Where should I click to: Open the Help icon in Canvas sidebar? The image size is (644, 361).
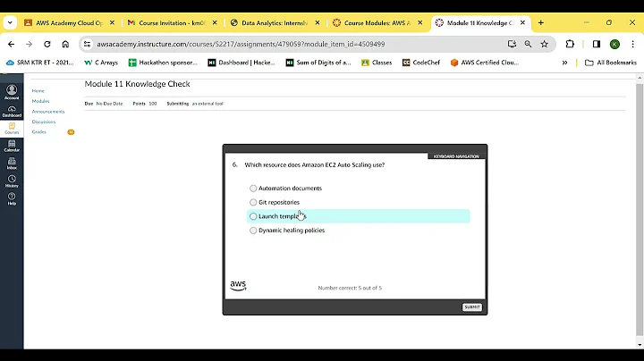coord(12,199)
